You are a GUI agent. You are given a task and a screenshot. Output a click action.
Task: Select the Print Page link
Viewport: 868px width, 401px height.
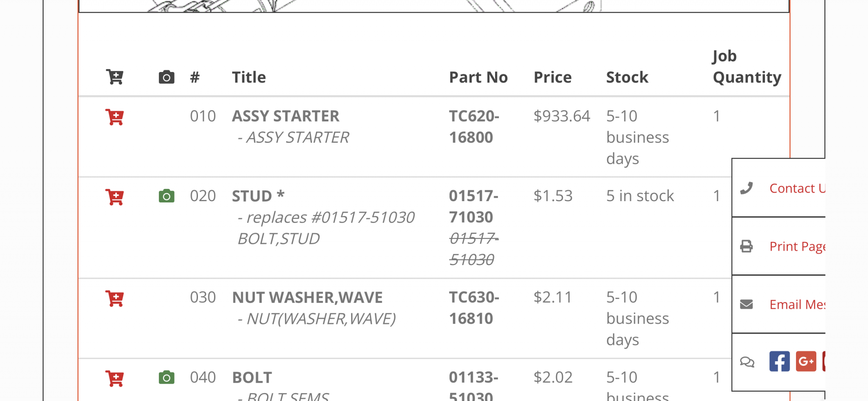[x=797, y=246]
